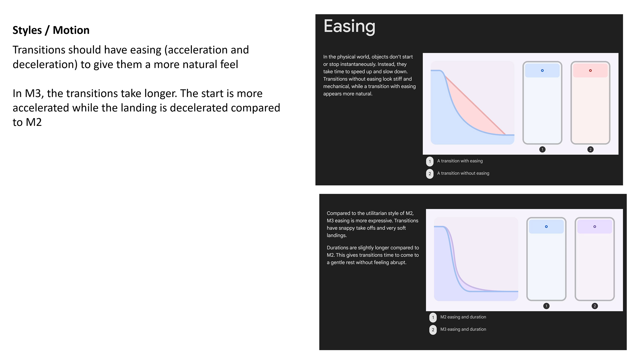Click the paragraph starting 'In M3, the transitions'

pos(146,108)
